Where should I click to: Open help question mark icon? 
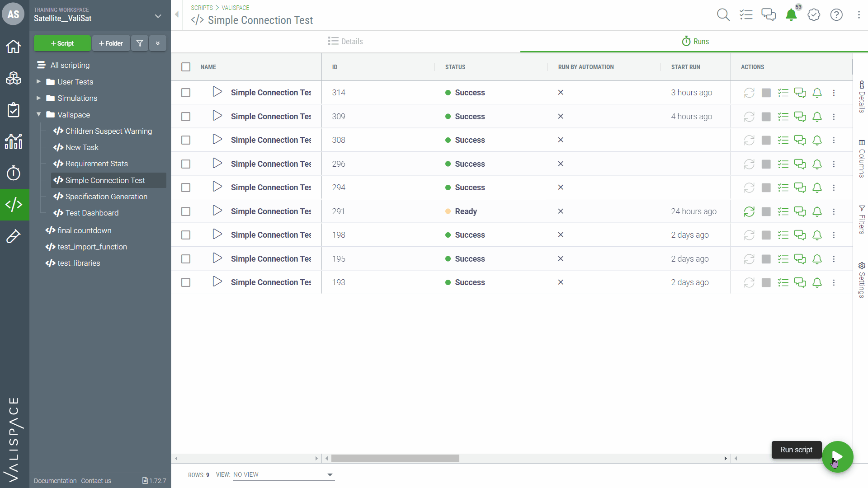[836, 15]
